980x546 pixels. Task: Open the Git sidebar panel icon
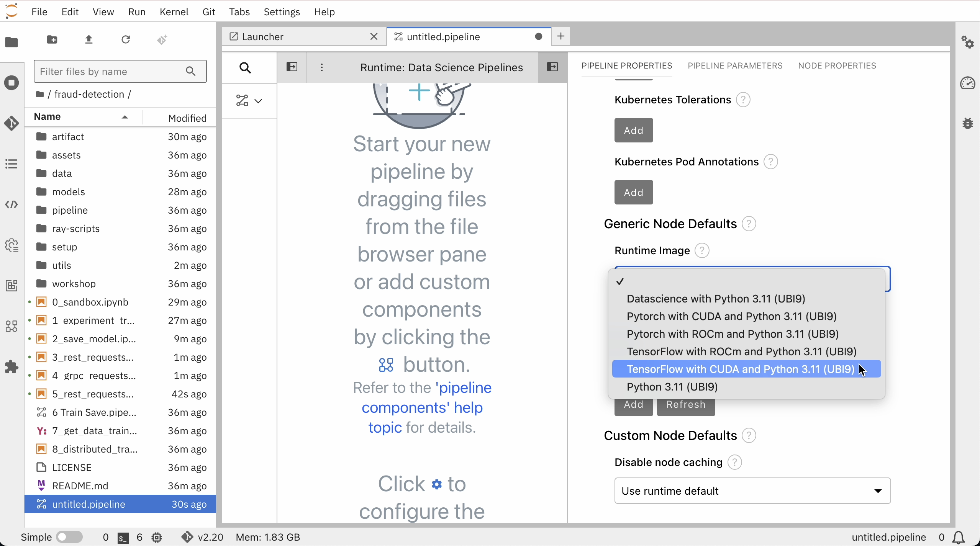[x=11, y=123]
